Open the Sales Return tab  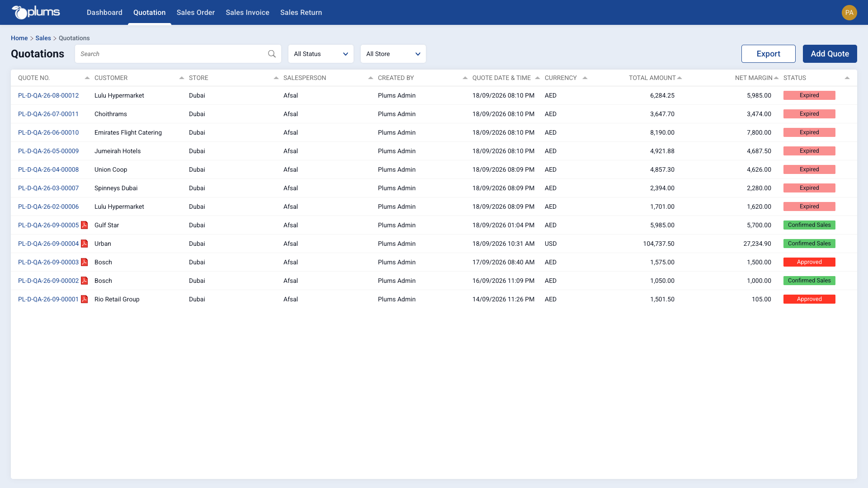(x=301, y=12)
